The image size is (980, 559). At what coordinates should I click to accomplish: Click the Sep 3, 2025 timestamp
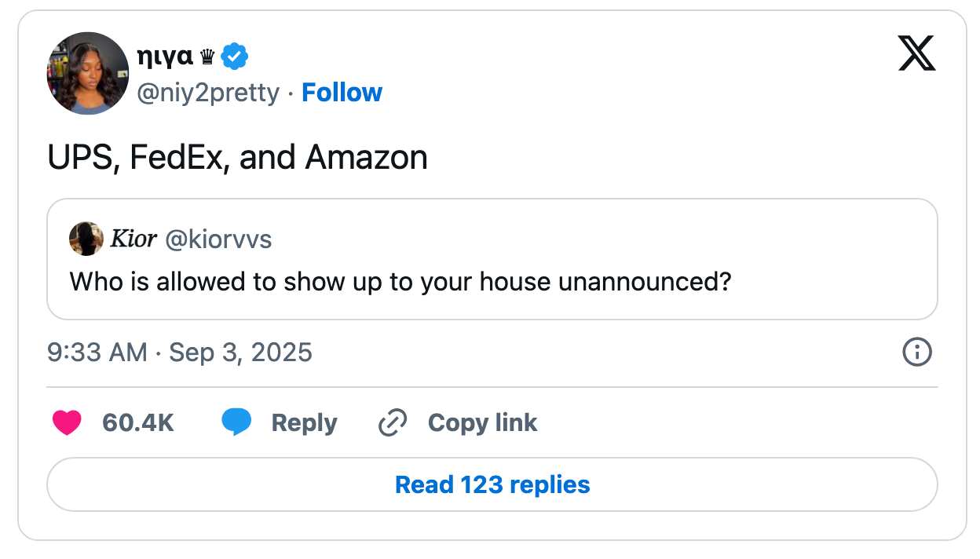click(x=240, y=353)
